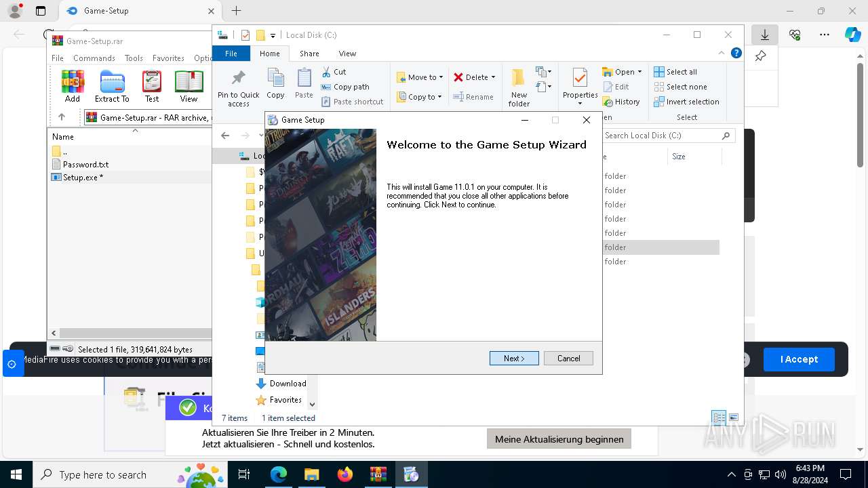Click Invert selection in Explorer ribbon
Screen dimensions: 868x488
[686, 102]
